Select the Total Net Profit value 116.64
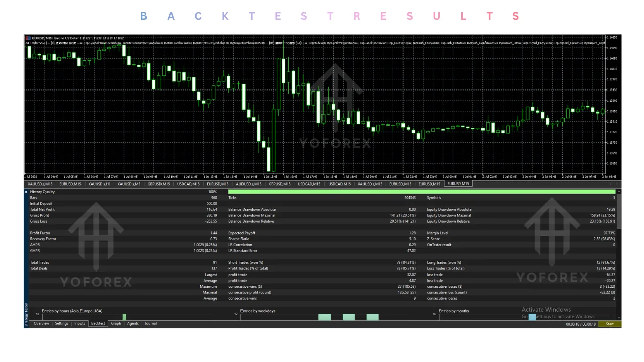This screenshot has width=644, height=362. pyautogui.click(x=212, y=209)
